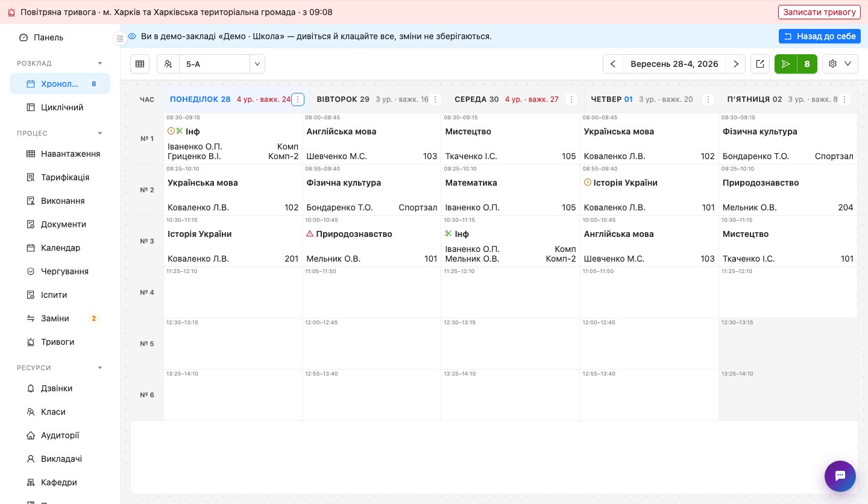The width and height of the screenshot is (868, 504).
Task: Open the Аудиторії page
Action: [x=60, y=435]
